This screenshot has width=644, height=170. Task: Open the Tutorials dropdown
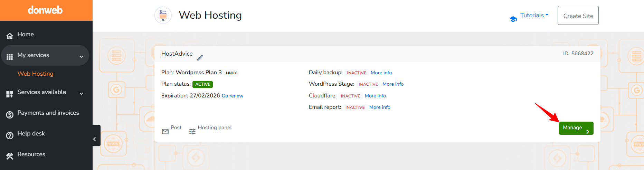(534, 15)
